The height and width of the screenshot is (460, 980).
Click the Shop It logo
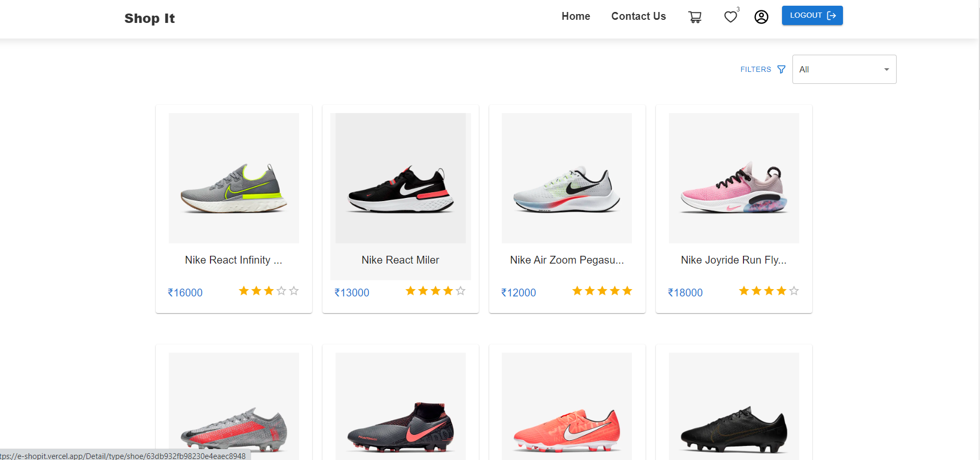tap(150, 18)
